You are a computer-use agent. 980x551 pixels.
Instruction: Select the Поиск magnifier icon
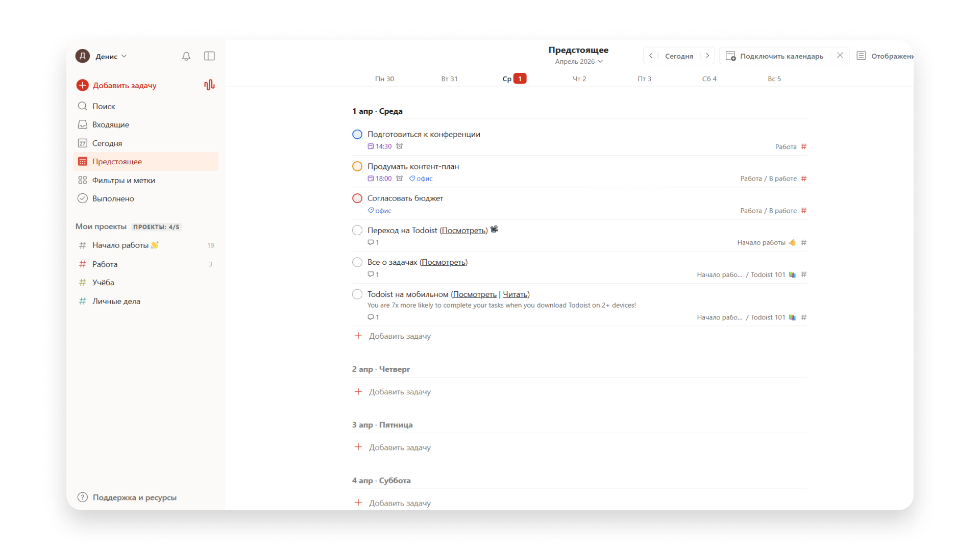82,106
